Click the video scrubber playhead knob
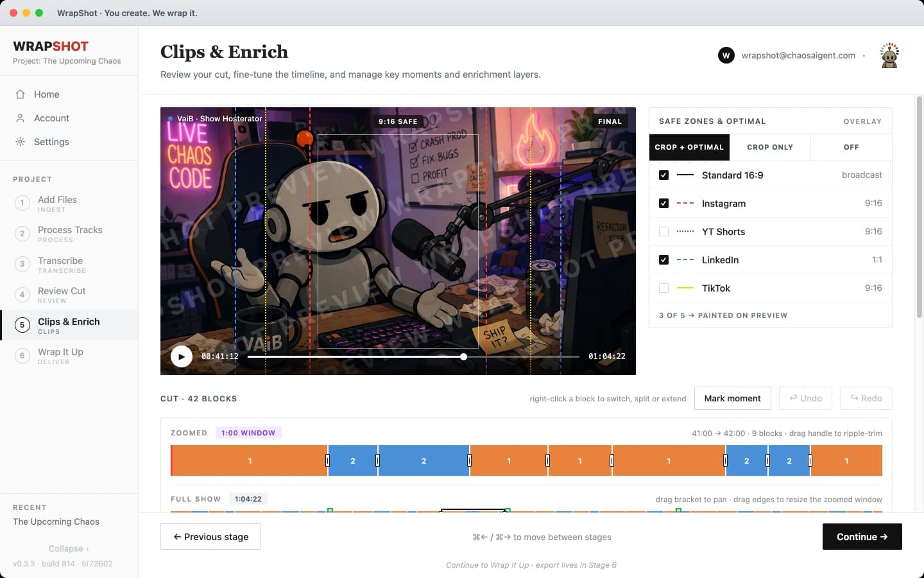 [x=463, y=356]
